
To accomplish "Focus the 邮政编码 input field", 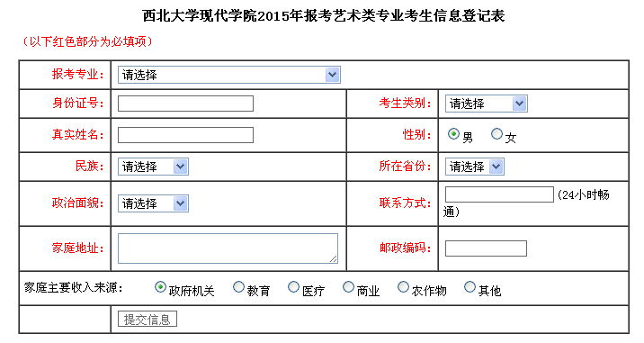I will point(486,248).
